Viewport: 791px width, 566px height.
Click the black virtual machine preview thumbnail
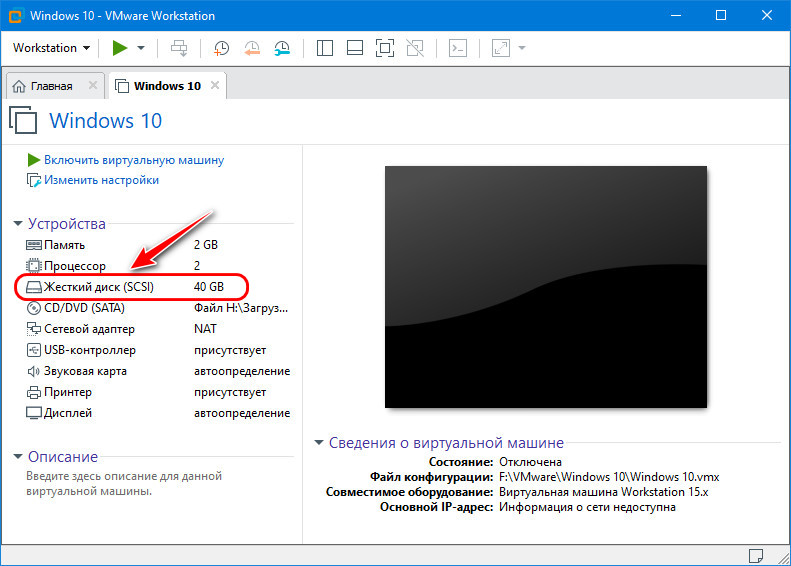pos(546,287)
